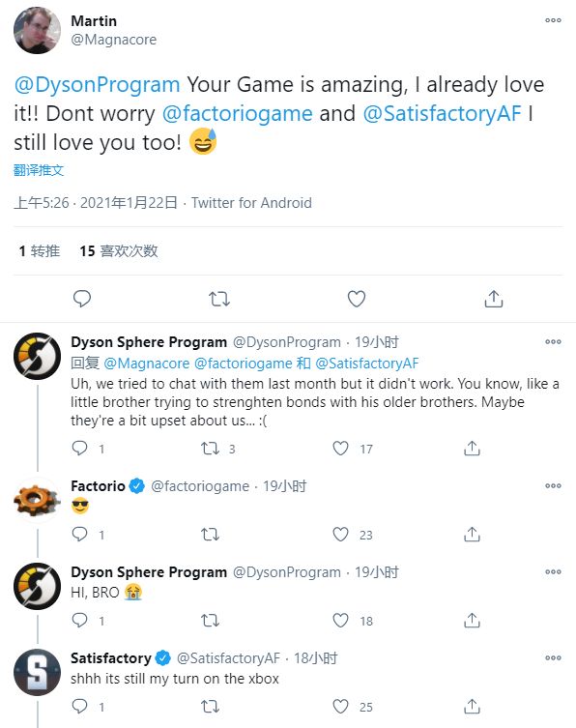Viewport: 576px width, 728px height.
Task: Reply to Factorio's emoji tweet
Action: [x=80, y=535]
